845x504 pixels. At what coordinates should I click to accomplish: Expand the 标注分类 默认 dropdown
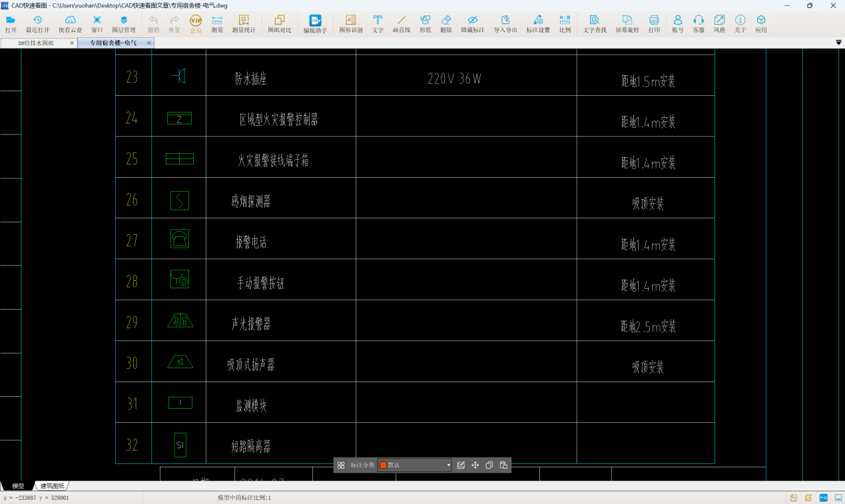pos(448,465)
